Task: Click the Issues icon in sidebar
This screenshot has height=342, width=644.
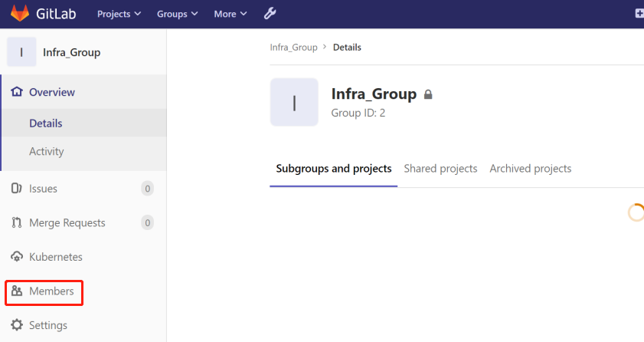Action: coord(16,189)
